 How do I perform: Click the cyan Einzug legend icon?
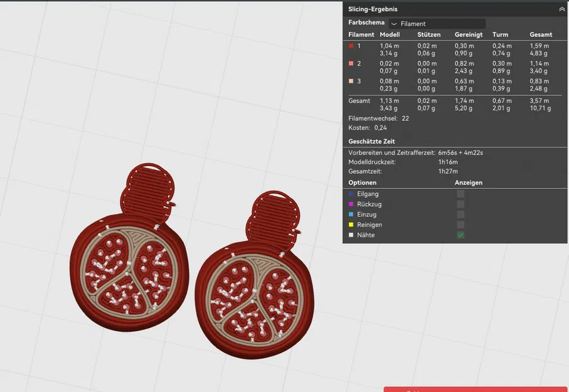pyautogui.click(x=352, y=214)
